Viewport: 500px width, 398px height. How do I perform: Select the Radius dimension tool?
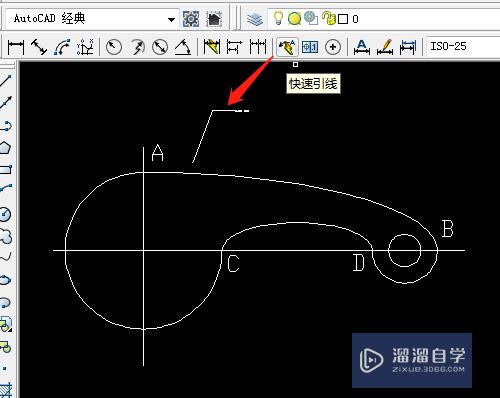click(114, 47)
